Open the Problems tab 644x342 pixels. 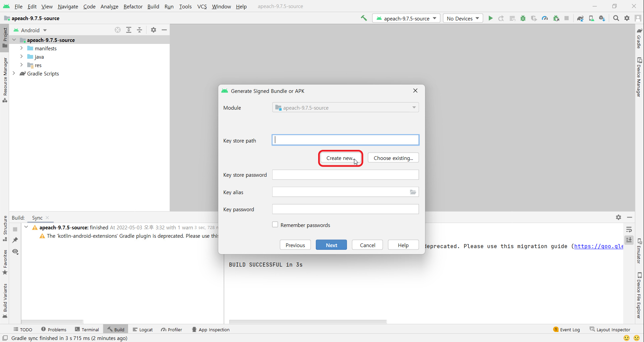pyautogui.click(x=54, y=330)
